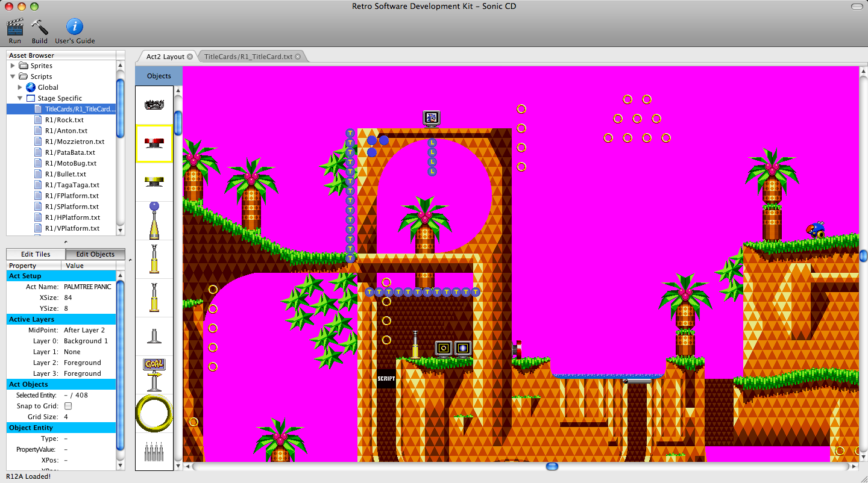The width and height of the screenshot is (868, 483).
Task: Select the grey rock object atop the palette
Action: (154, 105)
